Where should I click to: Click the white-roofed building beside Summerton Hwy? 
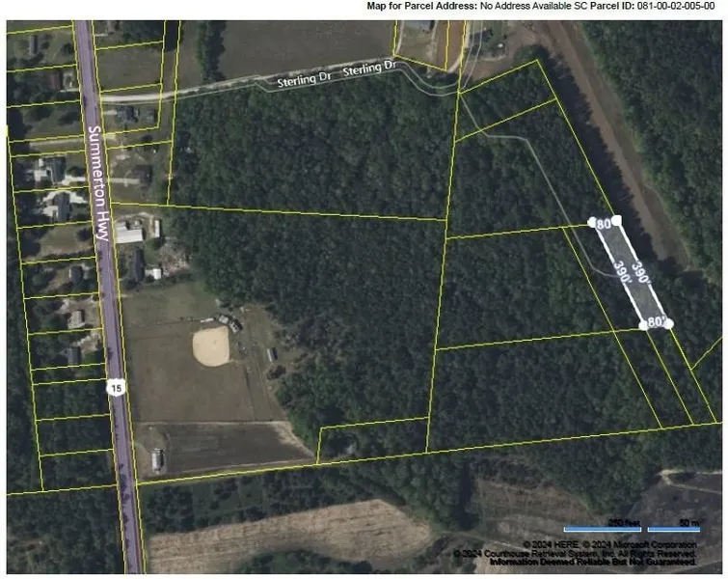(128, 234)
